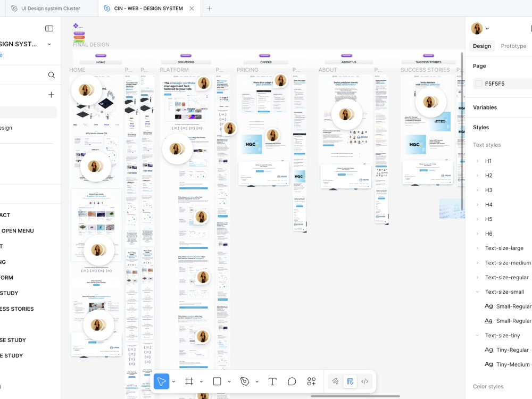532x399 pixels.
Task: Collapse Text-size-tiny style group
Action: [x=477, y=336]
